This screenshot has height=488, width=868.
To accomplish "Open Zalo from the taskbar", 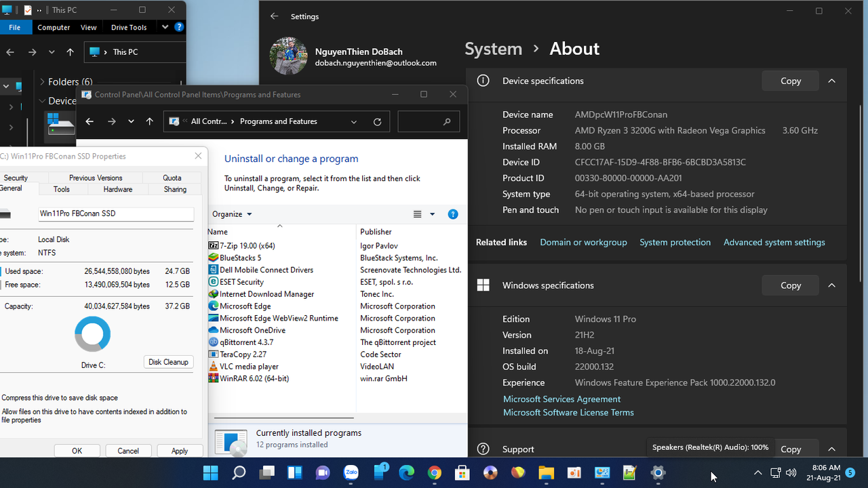I will [x=351, y=472].
